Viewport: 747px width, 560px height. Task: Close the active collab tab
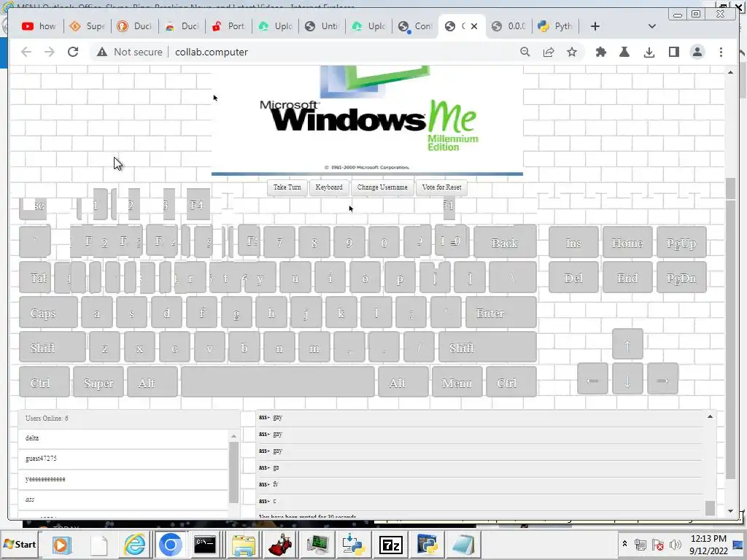pyautogui.click(x=474, y=26)
